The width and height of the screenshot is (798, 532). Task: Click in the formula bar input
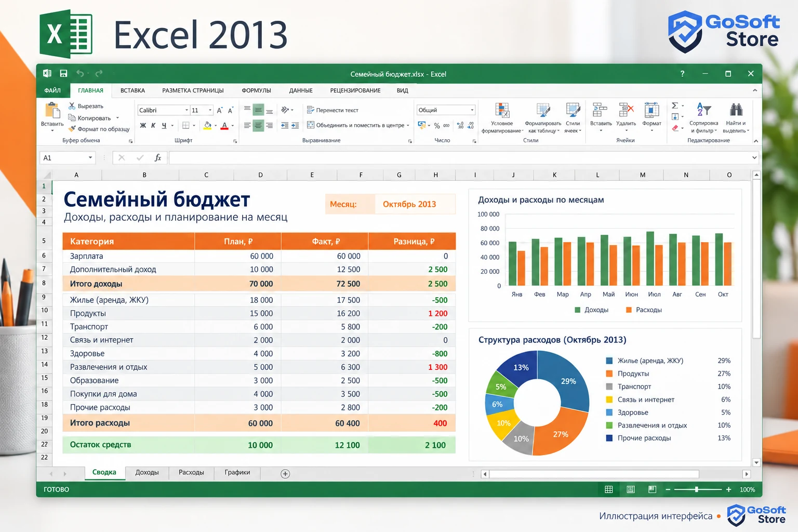(x=460, y=157)
